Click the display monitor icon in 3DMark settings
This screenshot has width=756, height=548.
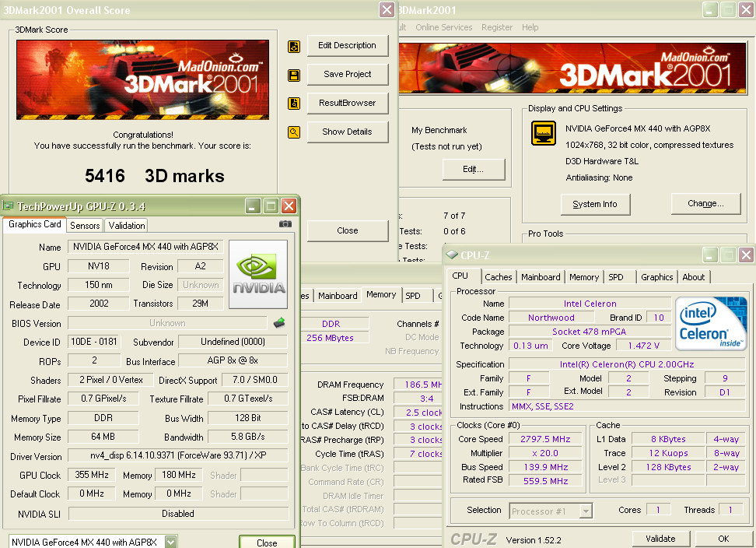click(x=544, y=133)
